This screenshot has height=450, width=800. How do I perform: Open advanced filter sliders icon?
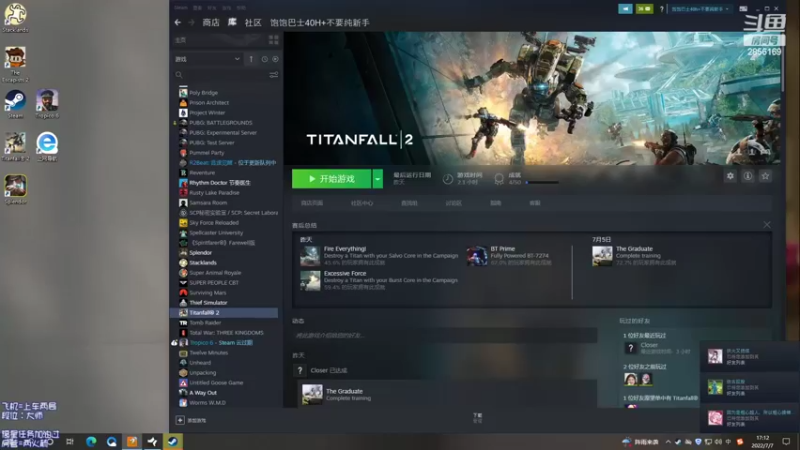[274, 75]
